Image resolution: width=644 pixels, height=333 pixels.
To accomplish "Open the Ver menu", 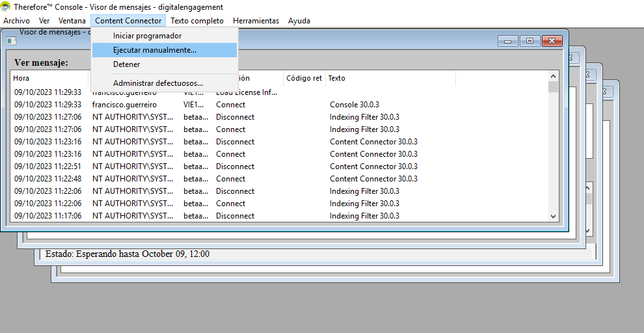I will [44, 21].
